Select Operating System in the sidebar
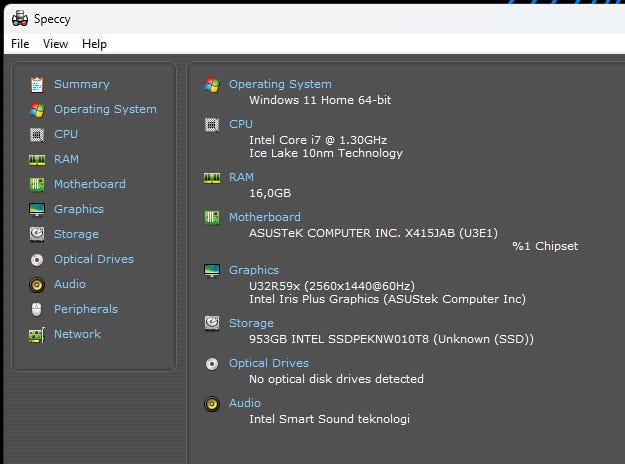Image resolution: width=625 pixels, height=464 pixels. click(x=105, y=109)
